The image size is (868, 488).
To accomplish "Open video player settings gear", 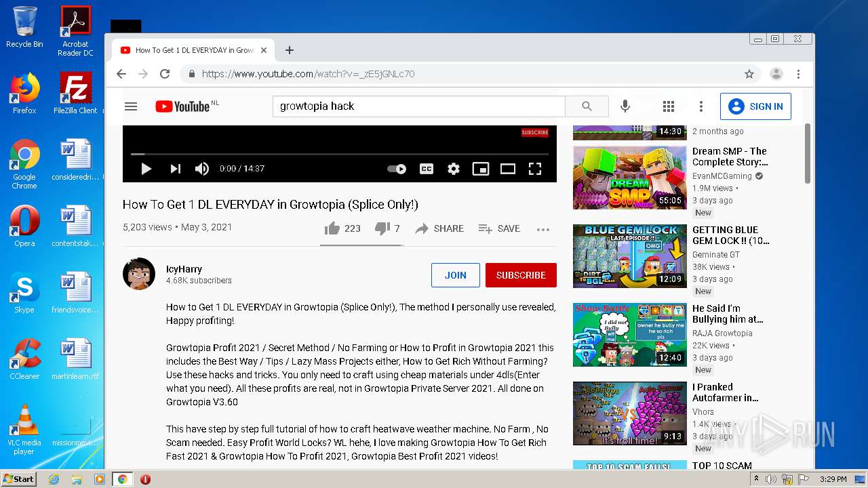I will [x=454, y=169].
